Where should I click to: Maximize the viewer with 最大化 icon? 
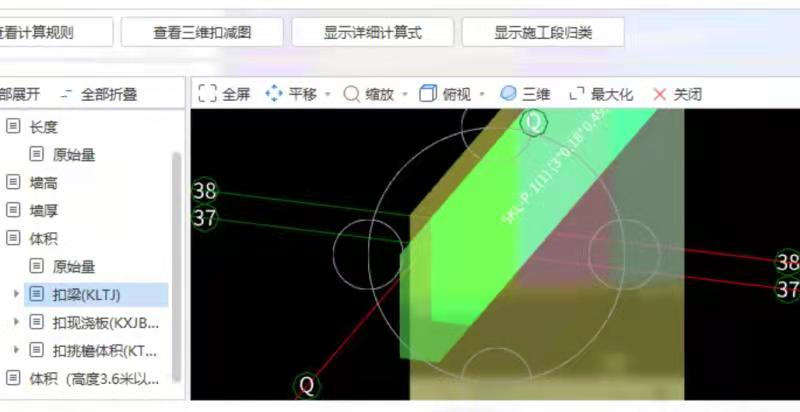click(577, 94)
